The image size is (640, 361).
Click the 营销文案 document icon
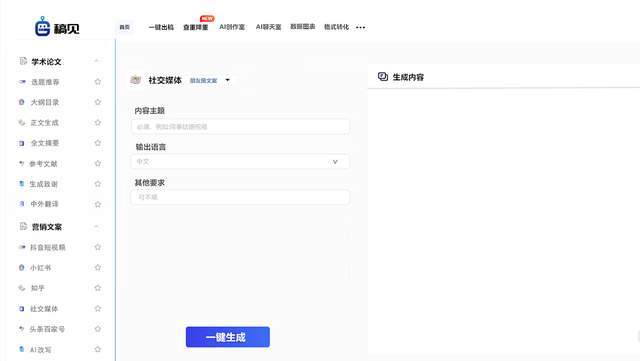coord(23,226)
